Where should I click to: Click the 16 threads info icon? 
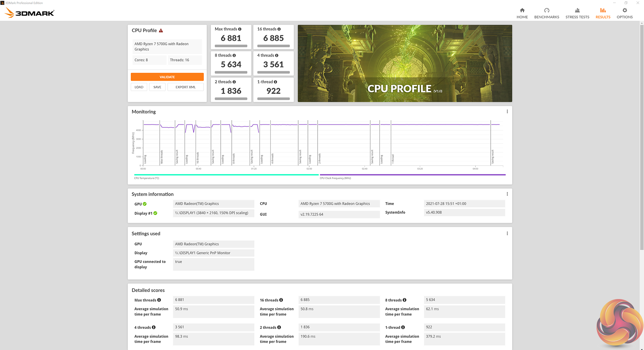279,29
